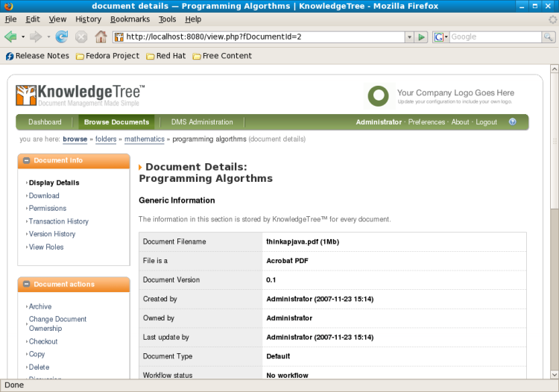
Task: Click View Roles link
Action: coord(46,247)
